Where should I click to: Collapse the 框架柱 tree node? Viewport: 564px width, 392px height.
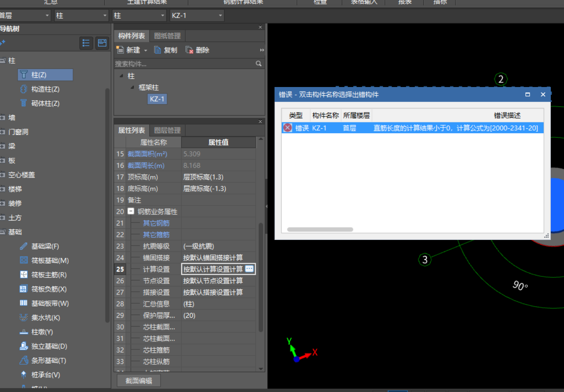coord(132,88)
